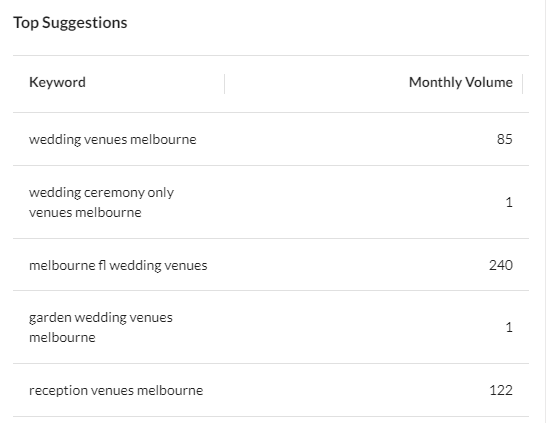Click the divider between Keyword and Monthly Volume
Screen dimensions: 546x423
[x=225, y=84]
